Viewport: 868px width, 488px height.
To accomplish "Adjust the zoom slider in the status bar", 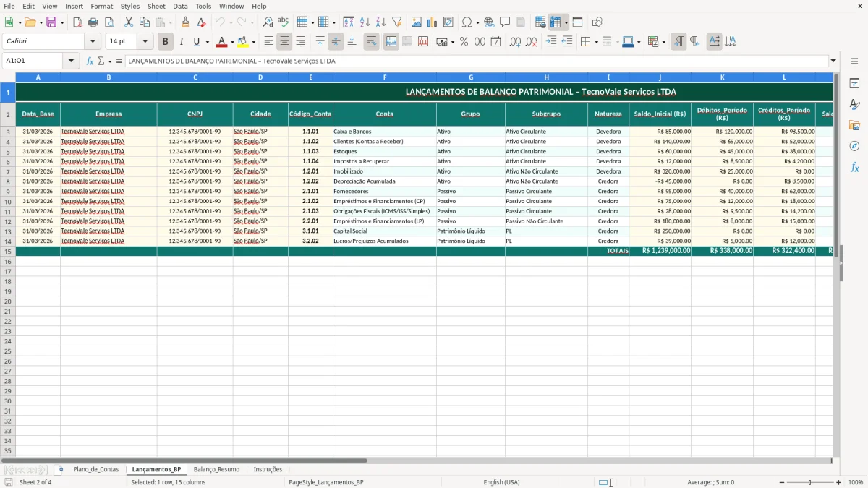I will [x=808, y=481].
